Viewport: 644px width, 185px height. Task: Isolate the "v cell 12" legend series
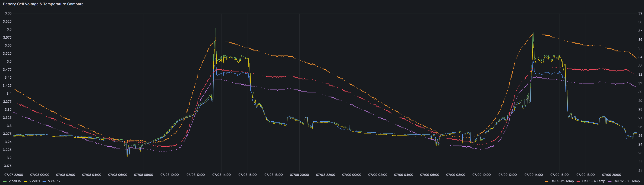(54, 181)
